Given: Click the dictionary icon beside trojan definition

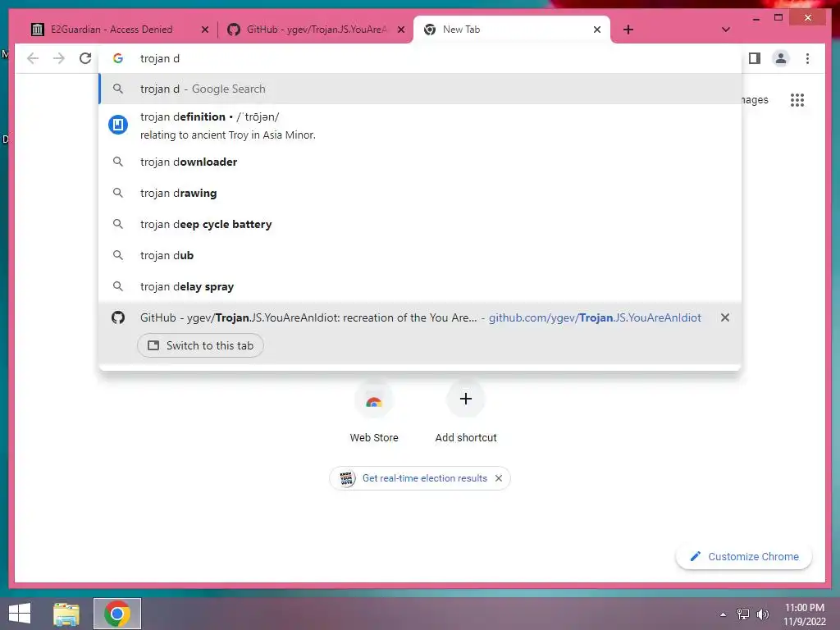Looking at the screenshot, I should click(118, 125).
